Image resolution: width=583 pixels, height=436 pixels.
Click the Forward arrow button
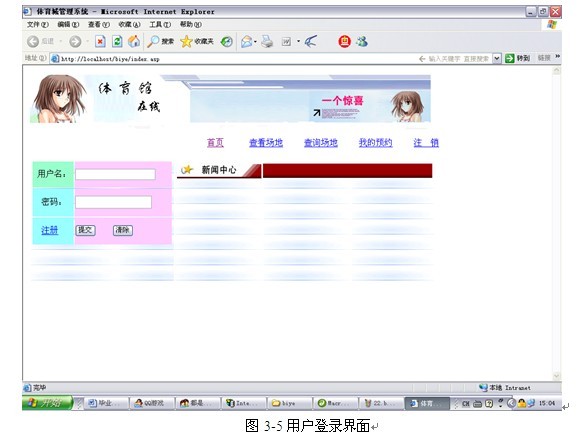click(x=75, y=42)
